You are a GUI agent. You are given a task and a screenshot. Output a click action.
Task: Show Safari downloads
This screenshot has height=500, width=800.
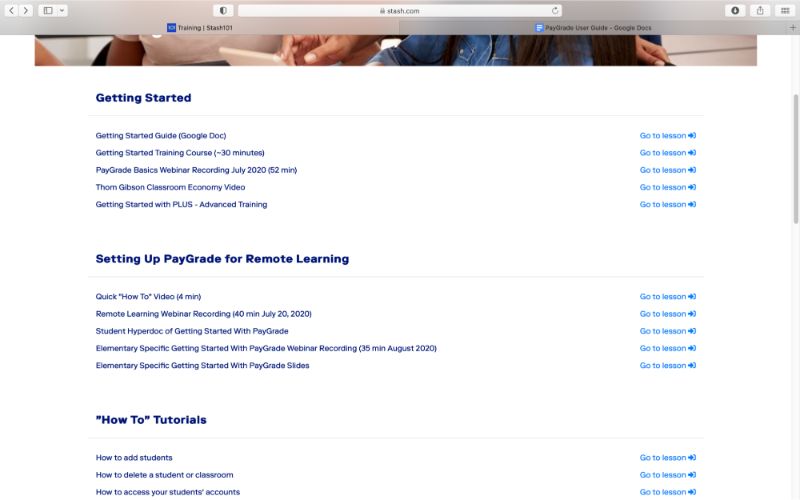pos(735,10)
